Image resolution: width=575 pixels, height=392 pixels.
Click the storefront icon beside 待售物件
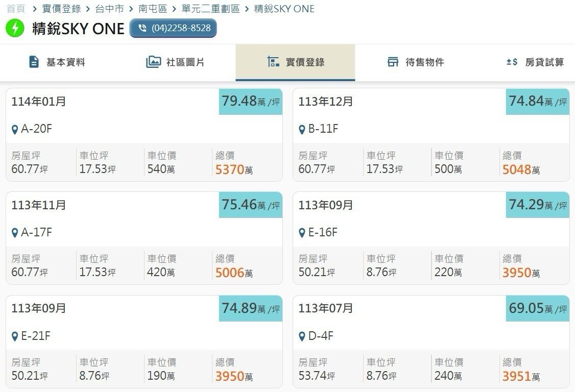point(393,62)
